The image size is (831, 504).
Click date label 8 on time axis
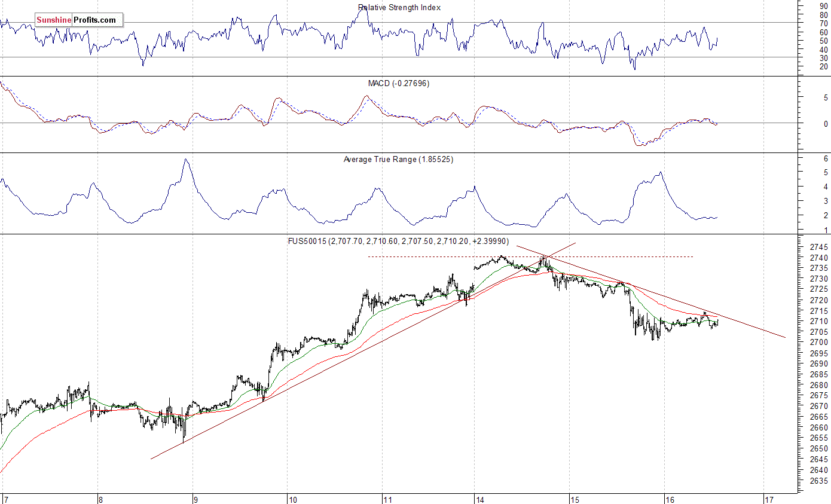[100, 499]
